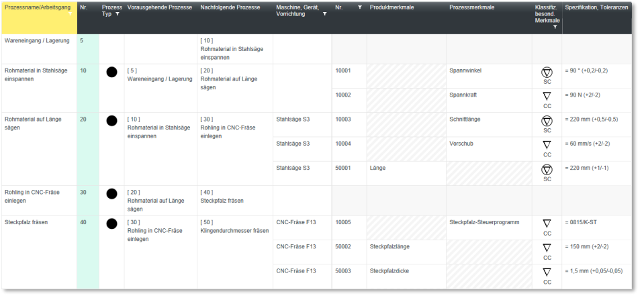Click process number 40 cell
Image resolution: width=644 pixels, height=300 pixels.
tap(88, 252)
